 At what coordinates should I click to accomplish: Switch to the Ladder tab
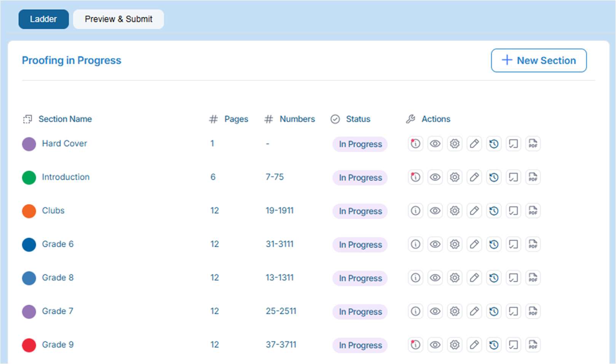[x=43, y=19]
